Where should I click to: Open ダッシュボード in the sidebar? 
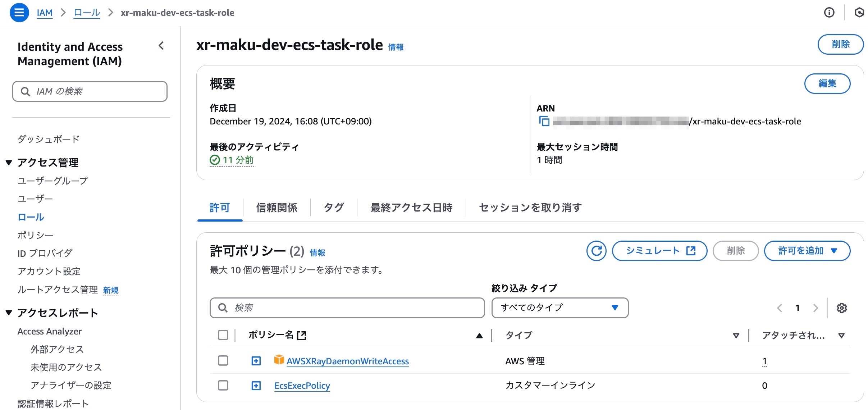(49, 139)
